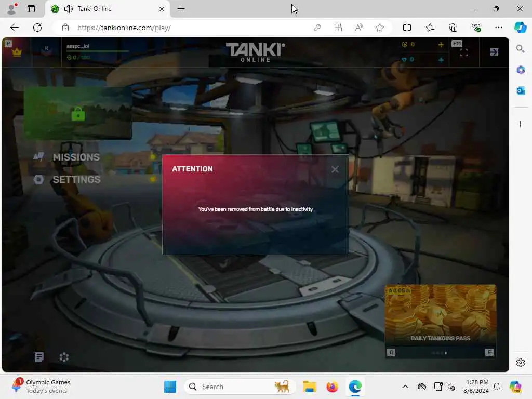Add crystals with the yellow plus
532x399 pixels.
441,45
